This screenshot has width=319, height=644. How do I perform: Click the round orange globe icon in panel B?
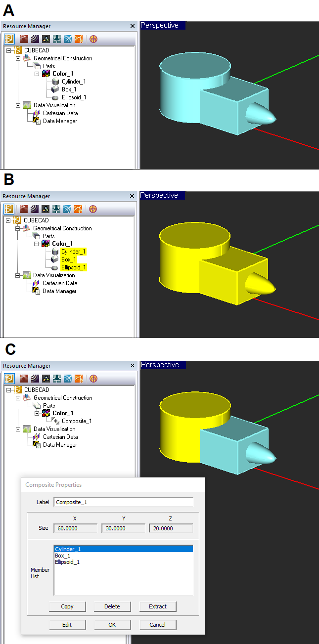coord(92,209)
